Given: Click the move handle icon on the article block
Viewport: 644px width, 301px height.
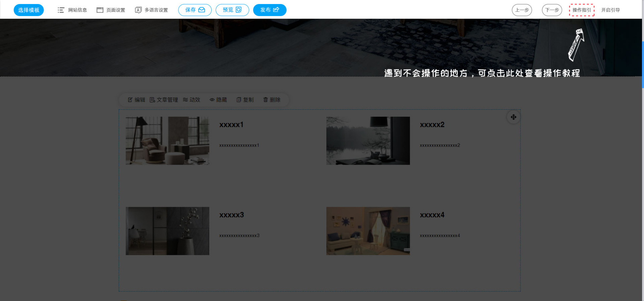Looking at the screenshot, I should pyautogui.click(x=513, y=117).
